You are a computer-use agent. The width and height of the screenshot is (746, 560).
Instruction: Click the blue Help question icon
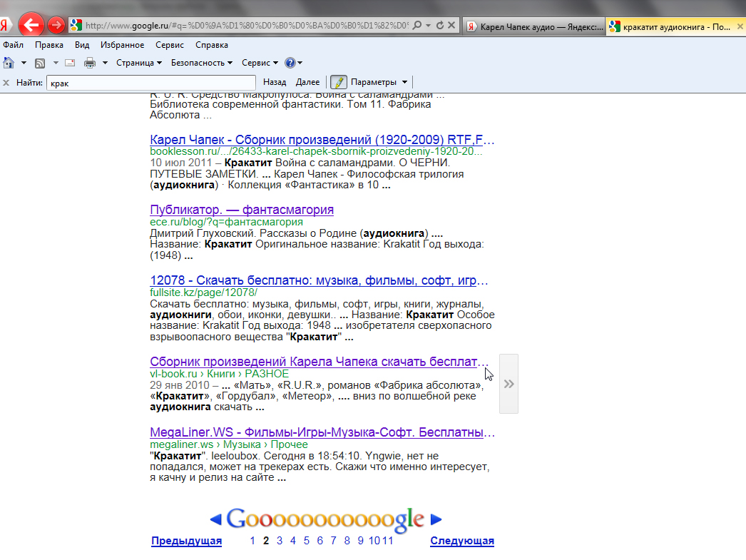pos(290,63)
